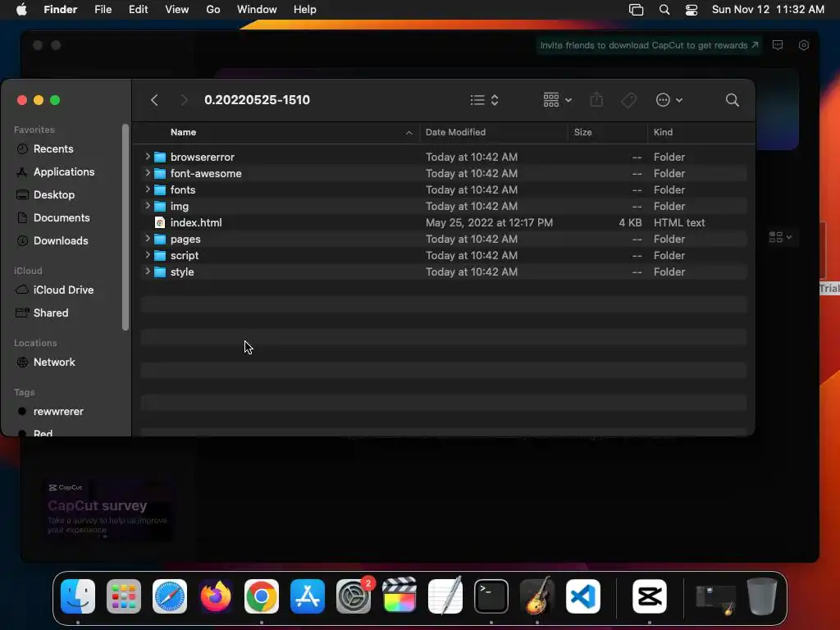
Task: Launch Firefox from the Dock
Action: pyautogui.click(x=216, y=596)
